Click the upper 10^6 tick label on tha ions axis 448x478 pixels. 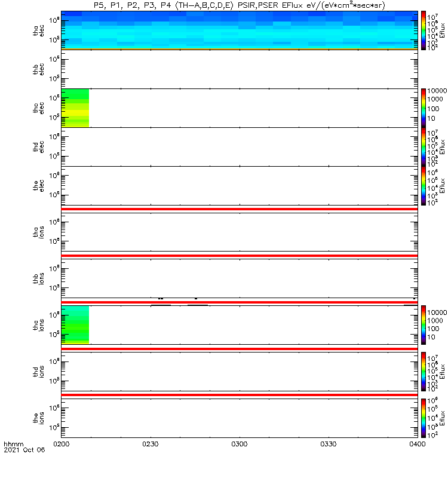54,222
